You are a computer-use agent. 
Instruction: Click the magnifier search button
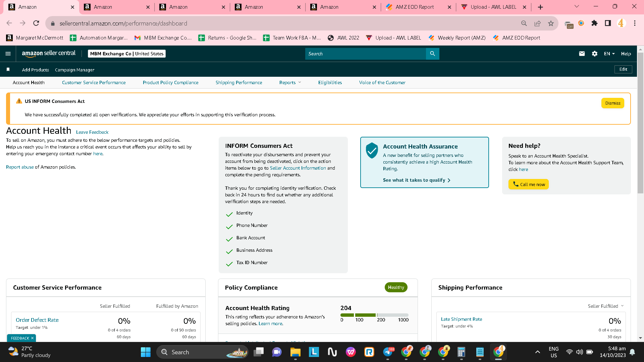point(432,54)
